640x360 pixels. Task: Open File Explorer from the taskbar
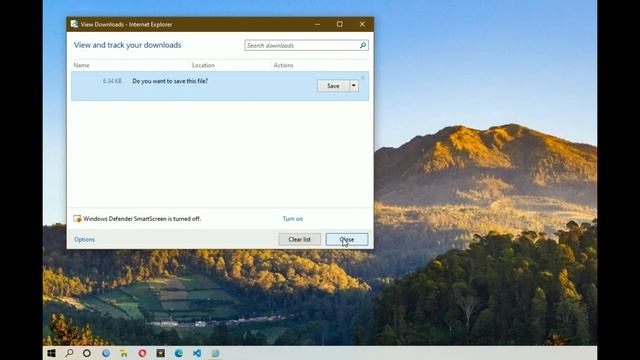(x=124, y=353)
